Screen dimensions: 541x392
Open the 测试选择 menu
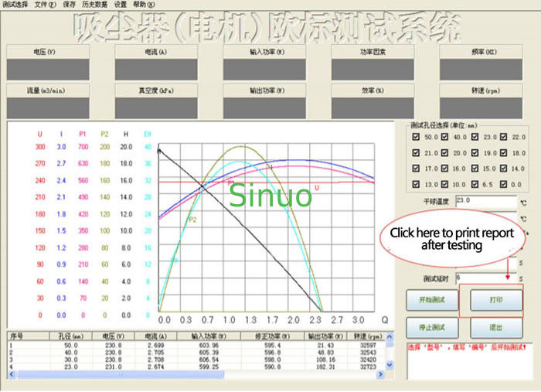point(16,5)
